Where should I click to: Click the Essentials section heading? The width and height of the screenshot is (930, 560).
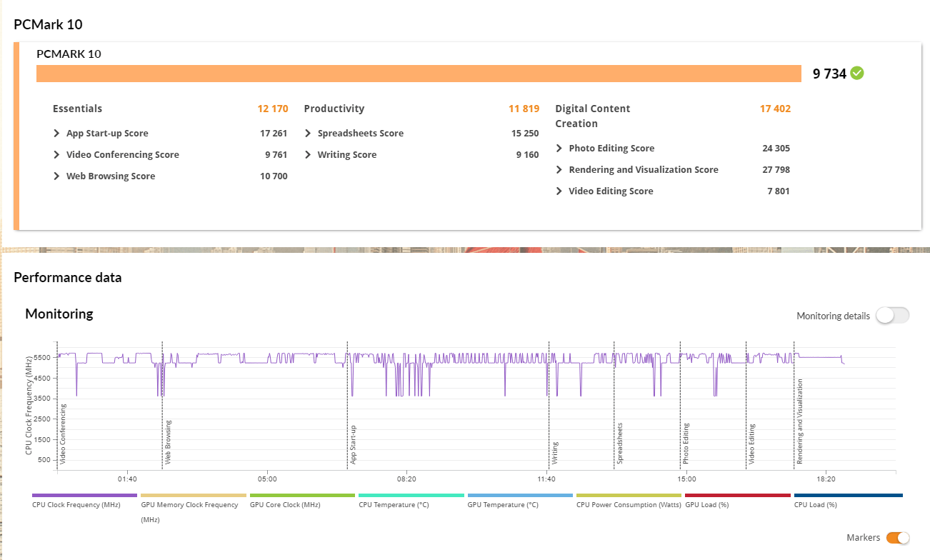click(77, 109)
